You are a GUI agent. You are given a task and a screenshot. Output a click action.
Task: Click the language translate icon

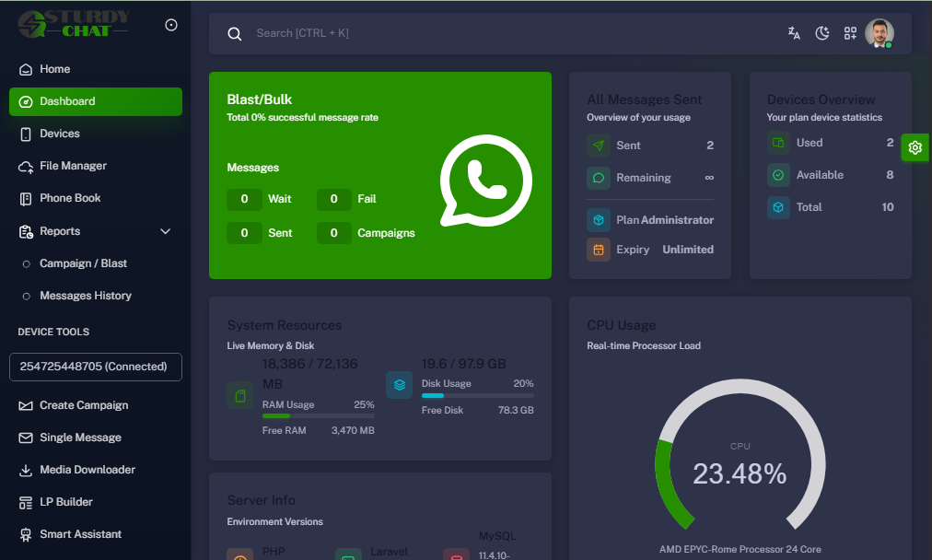794,33
